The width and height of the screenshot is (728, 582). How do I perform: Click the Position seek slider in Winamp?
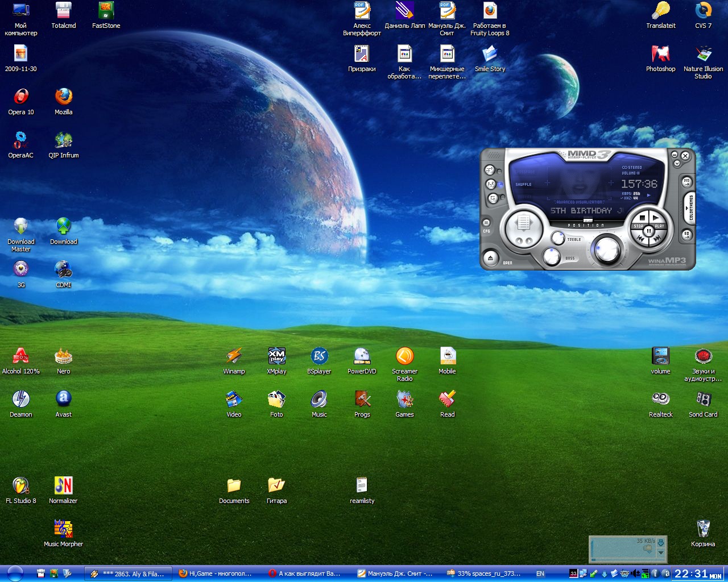[x=588, y=221]
